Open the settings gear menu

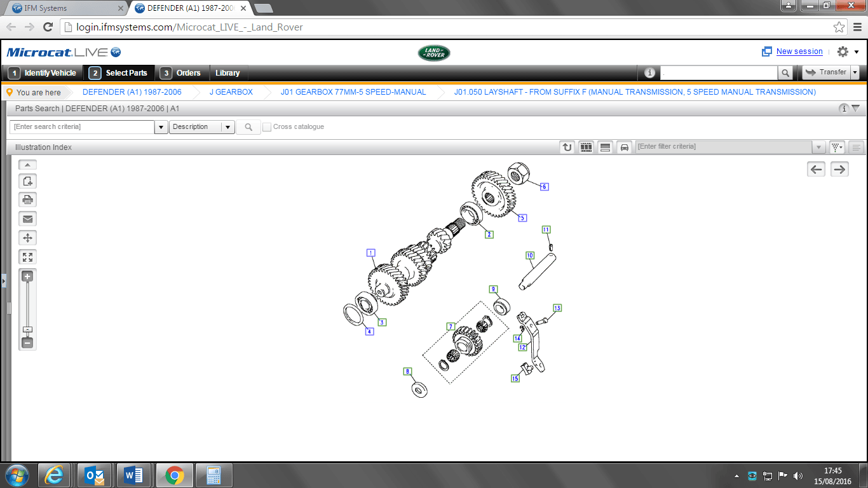click(x=843, y=52)
